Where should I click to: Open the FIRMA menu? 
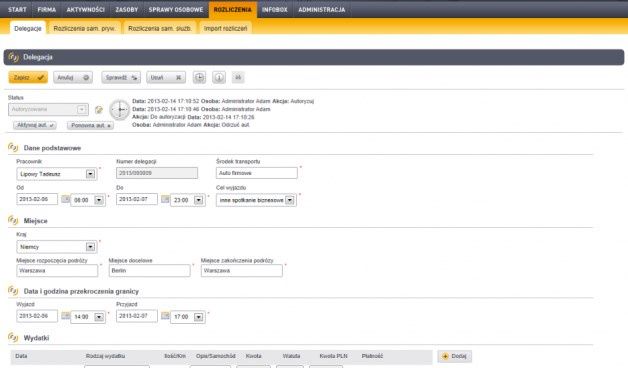[x=46, y=9]
